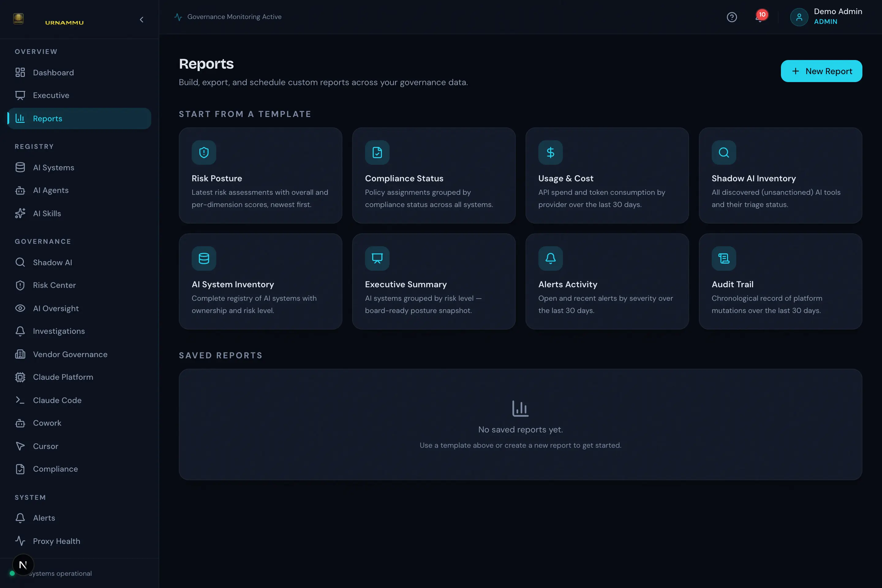The height and width of the screenshot is (588, 882).
Task: Select the Alerts Activity template title
Action: [568, 284]
